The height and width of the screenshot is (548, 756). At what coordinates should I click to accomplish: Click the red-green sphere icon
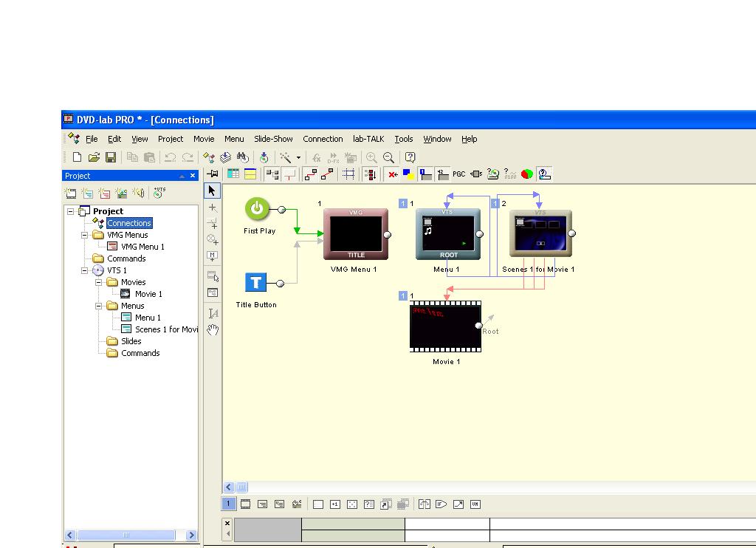(x=527, y=174)
